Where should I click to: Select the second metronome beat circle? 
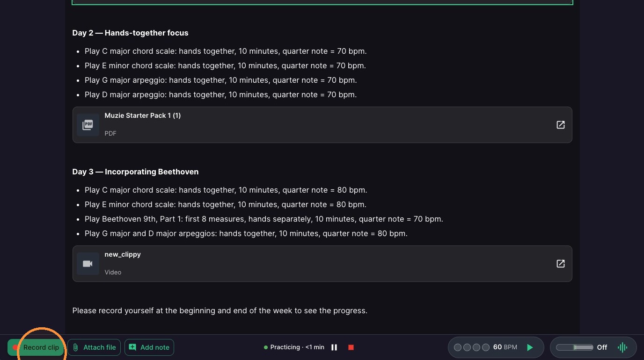pyautogui.click(x=467, y=347)
